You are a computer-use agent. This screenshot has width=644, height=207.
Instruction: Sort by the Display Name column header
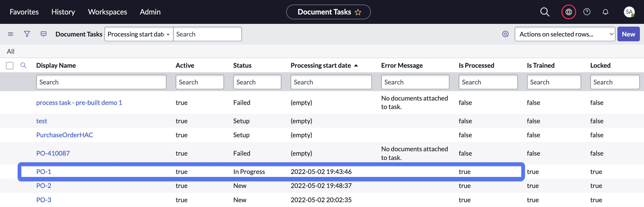pyautogui.click(x=56, y=65)
